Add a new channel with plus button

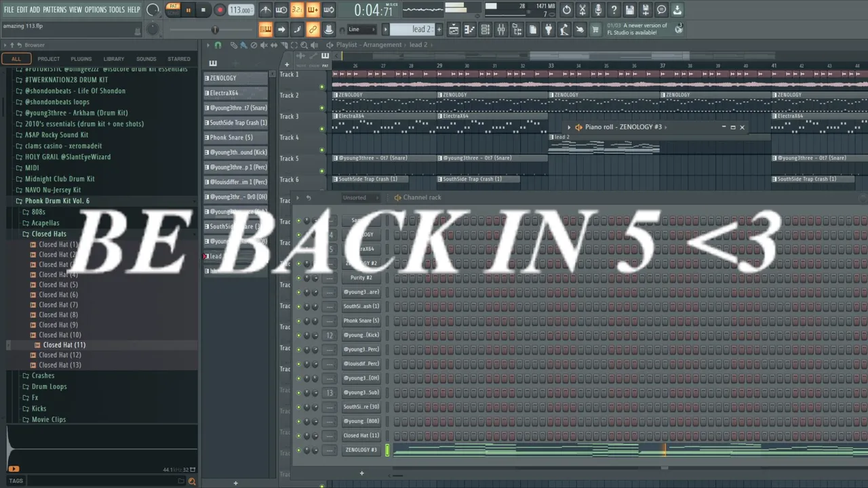[x=361, y=473]
